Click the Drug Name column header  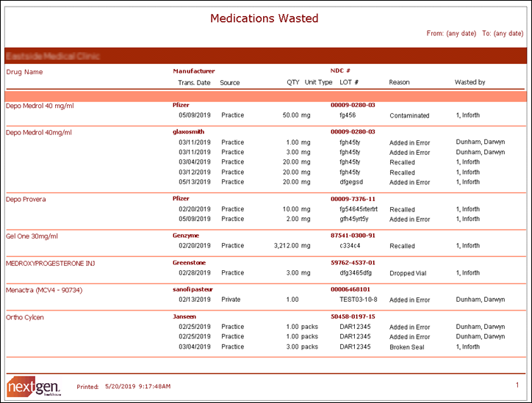(x=24, y=72)
